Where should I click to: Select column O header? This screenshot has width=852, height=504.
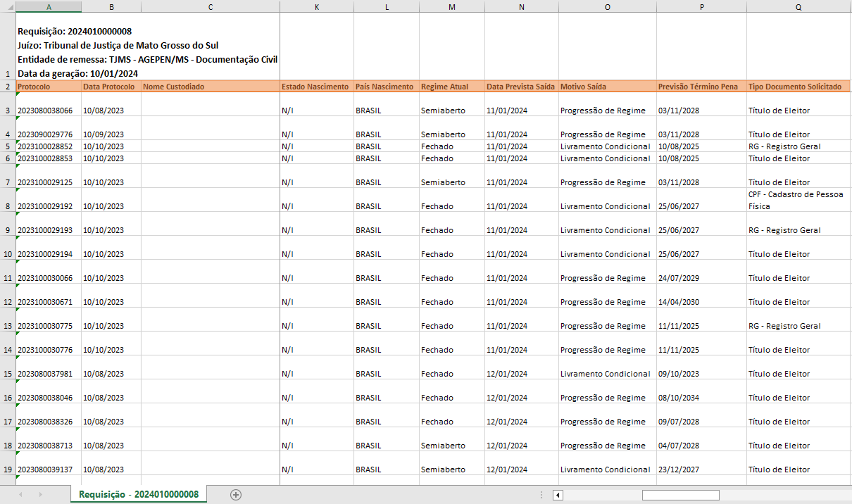point(607,7)
